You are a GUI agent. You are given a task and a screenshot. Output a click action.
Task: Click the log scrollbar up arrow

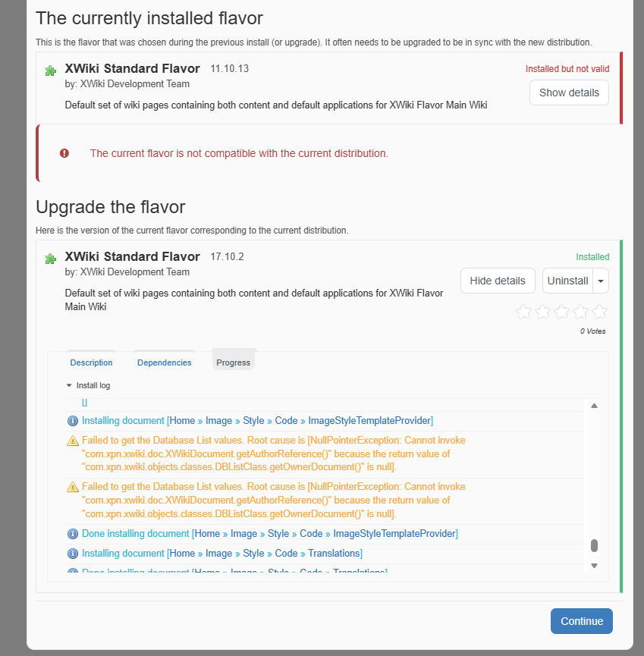[594, 406]
